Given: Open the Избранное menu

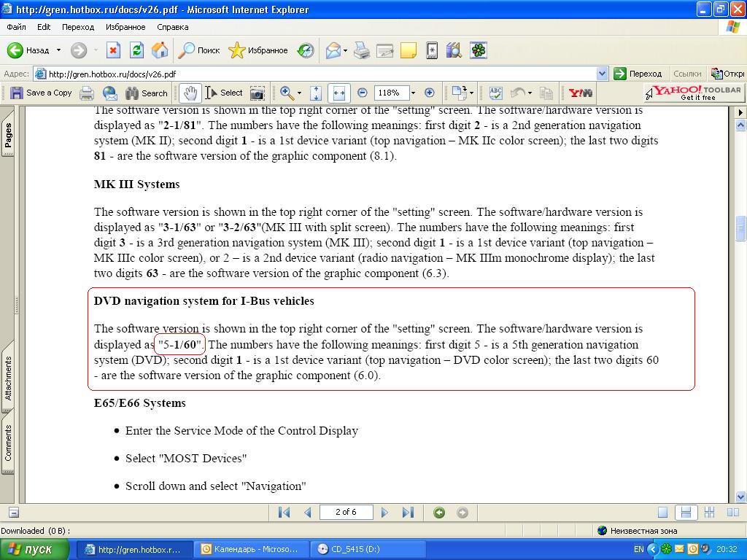Looking at the screenshot, I should (125, 27).
